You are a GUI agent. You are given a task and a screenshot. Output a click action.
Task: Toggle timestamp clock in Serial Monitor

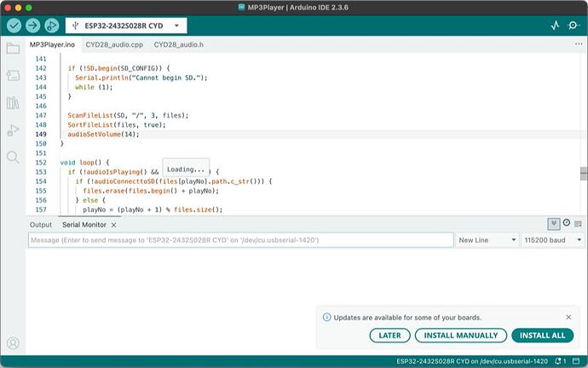click(567, 223)
